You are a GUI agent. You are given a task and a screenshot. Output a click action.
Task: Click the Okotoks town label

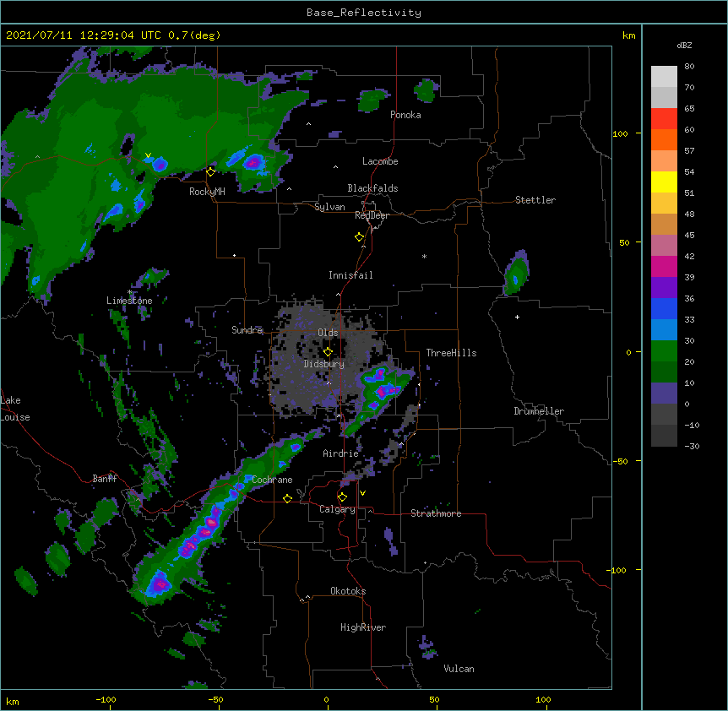[x=348, y=591]
